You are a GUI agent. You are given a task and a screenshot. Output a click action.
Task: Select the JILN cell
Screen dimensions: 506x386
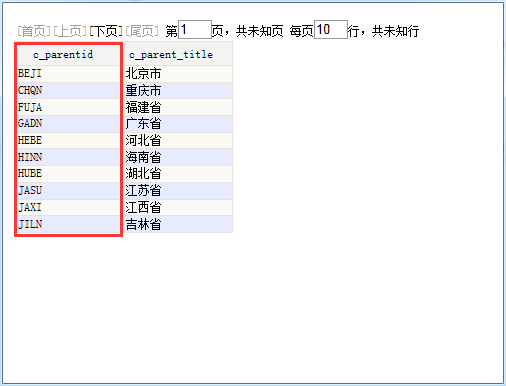coord(68,224)
